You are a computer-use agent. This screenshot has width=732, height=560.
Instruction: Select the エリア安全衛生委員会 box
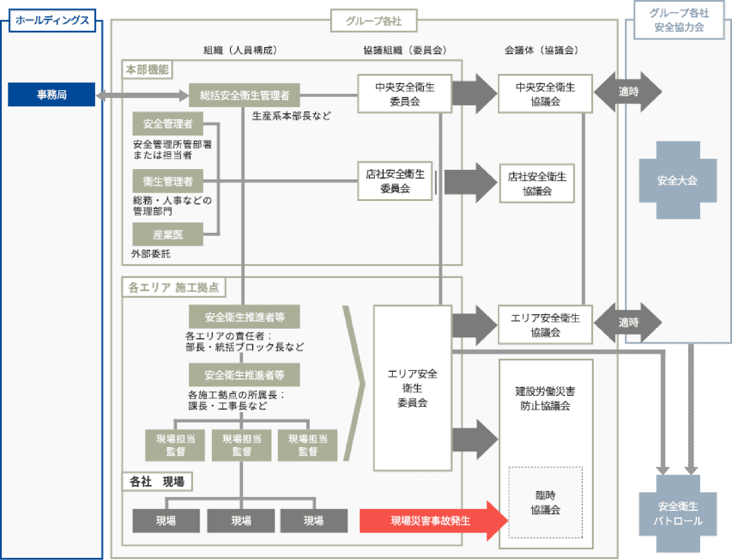pos(413,388)
